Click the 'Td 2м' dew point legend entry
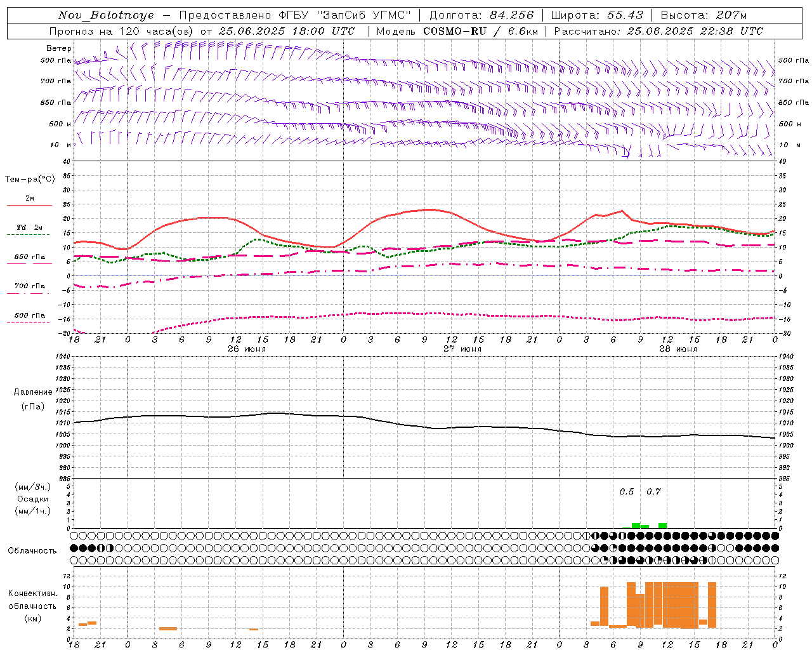The height and width of the screenshot is (650, 812). [30, 227]
